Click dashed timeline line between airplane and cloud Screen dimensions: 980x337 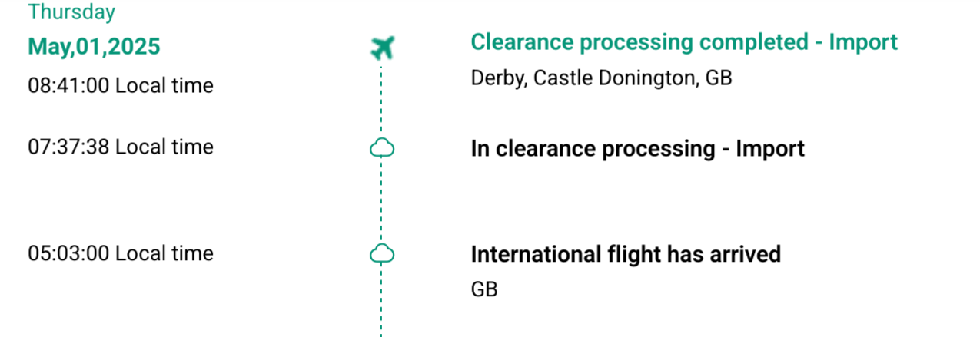click(x=382, y=100)
